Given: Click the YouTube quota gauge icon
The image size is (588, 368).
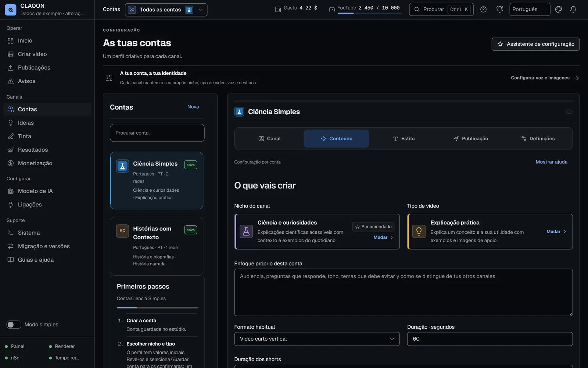Looking at the screenshot, I should (x=332, y=10).
